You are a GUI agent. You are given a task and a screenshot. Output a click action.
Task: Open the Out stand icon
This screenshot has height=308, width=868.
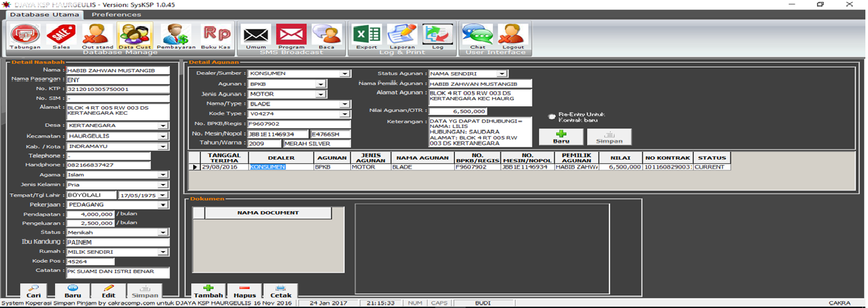pyautogui.click(x=98, y=36)
